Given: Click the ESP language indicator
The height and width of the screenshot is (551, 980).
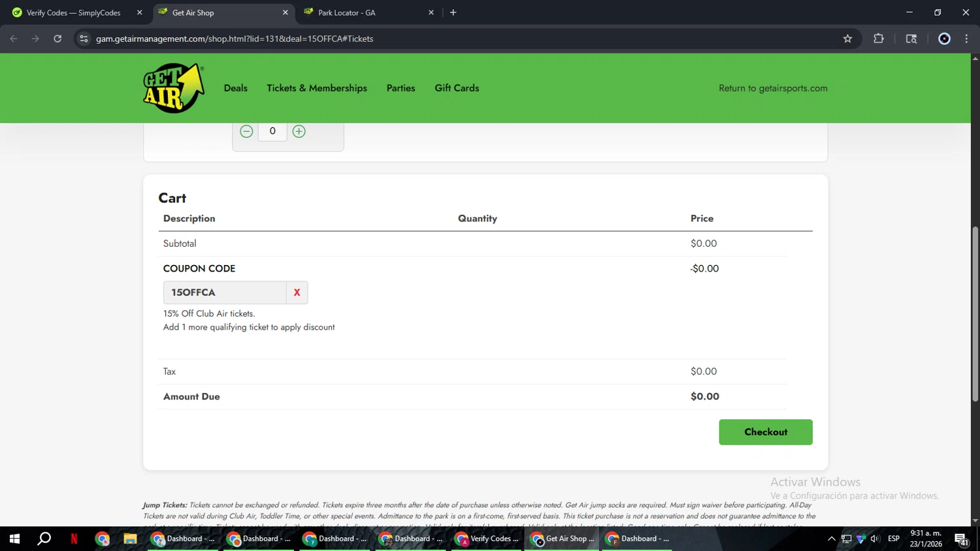Looking at the screenshot, I should (x=893, y=539).
